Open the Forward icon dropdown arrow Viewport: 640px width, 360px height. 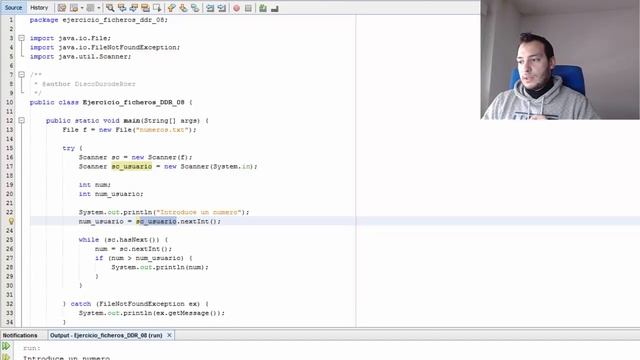coord(98,8)
